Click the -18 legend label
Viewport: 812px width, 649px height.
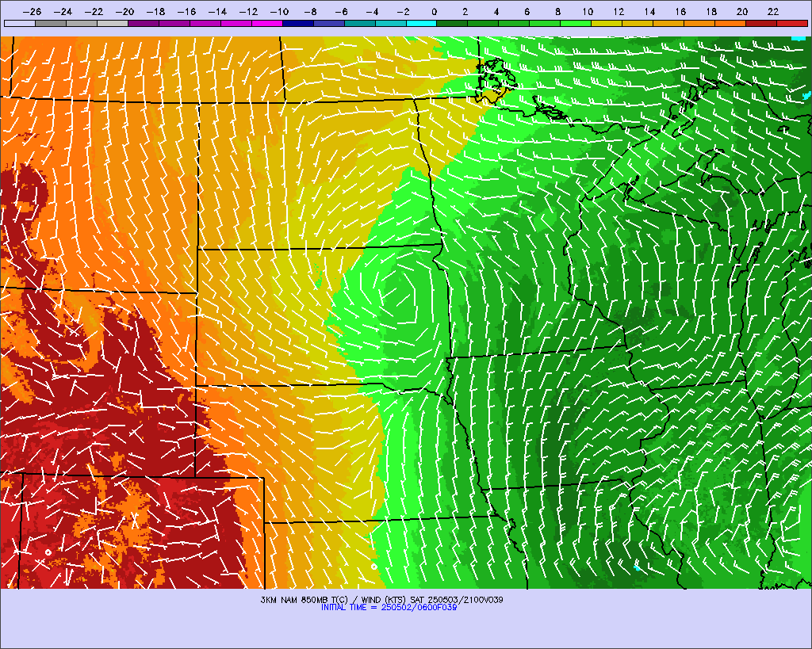155,11
